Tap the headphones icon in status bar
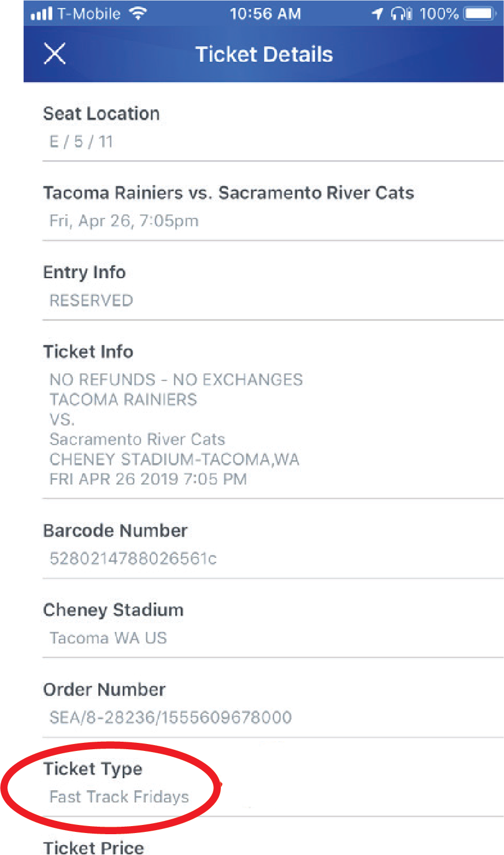The image size is (504, 855). (x=399, y=13)
